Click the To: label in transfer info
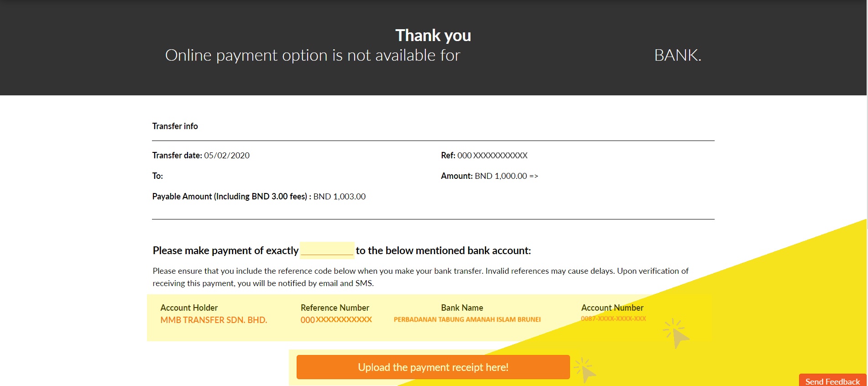868x386 pixels. pyautogui.click(x=157, y=176)
